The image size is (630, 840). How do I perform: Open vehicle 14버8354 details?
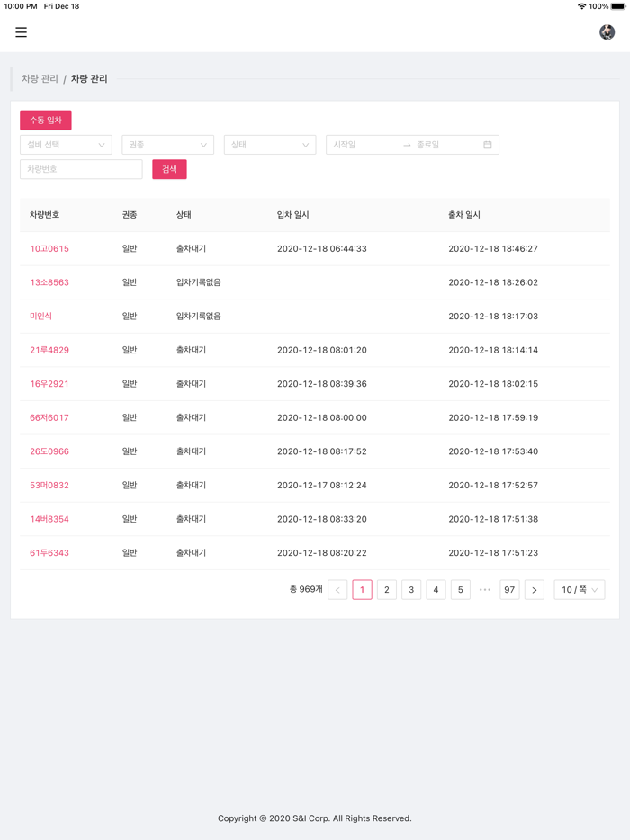tap(49, 519)
